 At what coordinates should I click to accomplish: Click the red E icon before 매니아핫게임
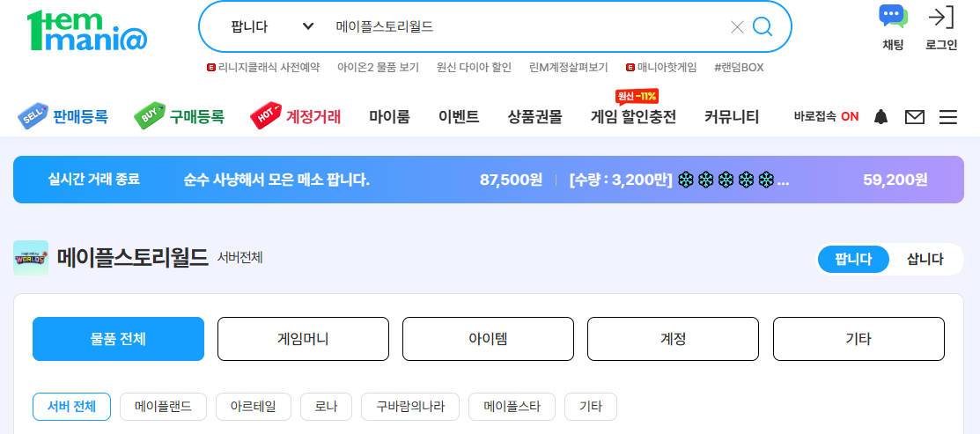point(630,68)
